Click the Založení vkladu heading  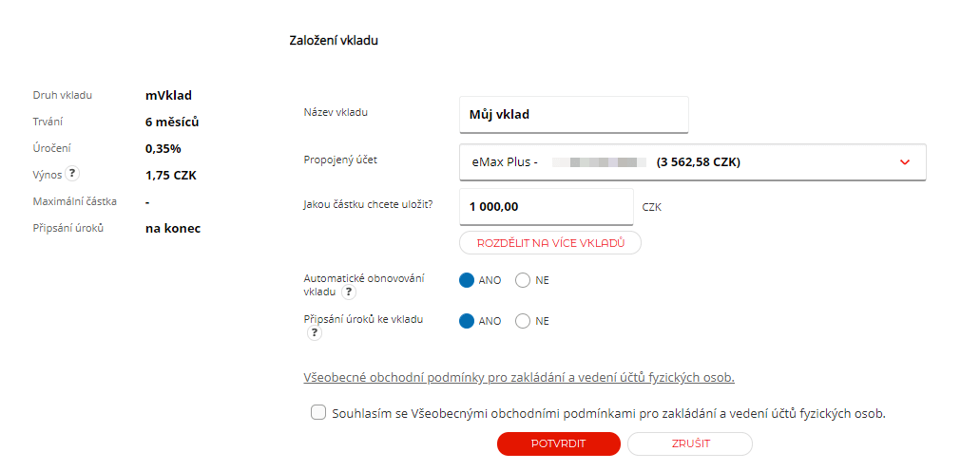pos(334,41)
